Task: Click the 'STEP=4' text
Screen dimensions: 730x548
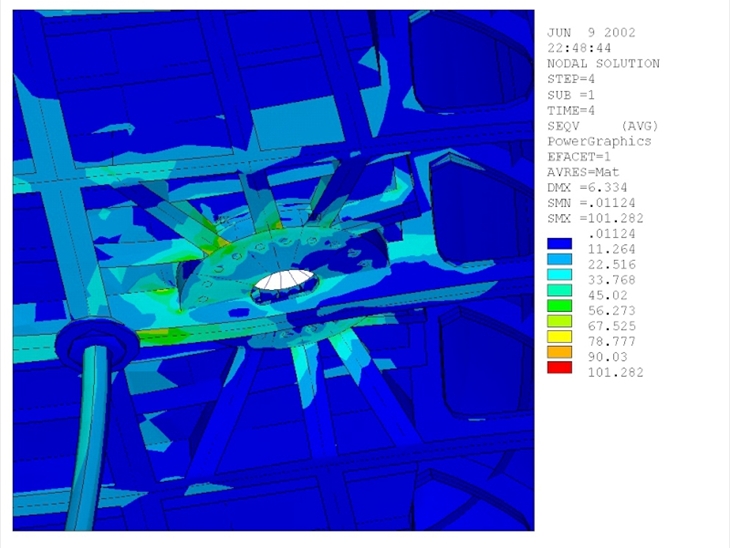Action: pos(571,79)
